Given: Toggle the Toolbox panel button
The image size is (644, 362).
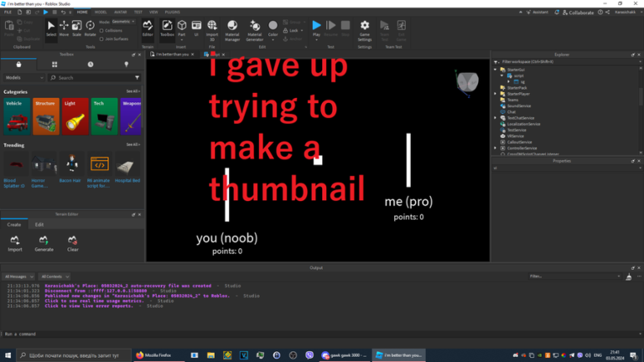Looking at the screenshot, I should tap(167, 28).
